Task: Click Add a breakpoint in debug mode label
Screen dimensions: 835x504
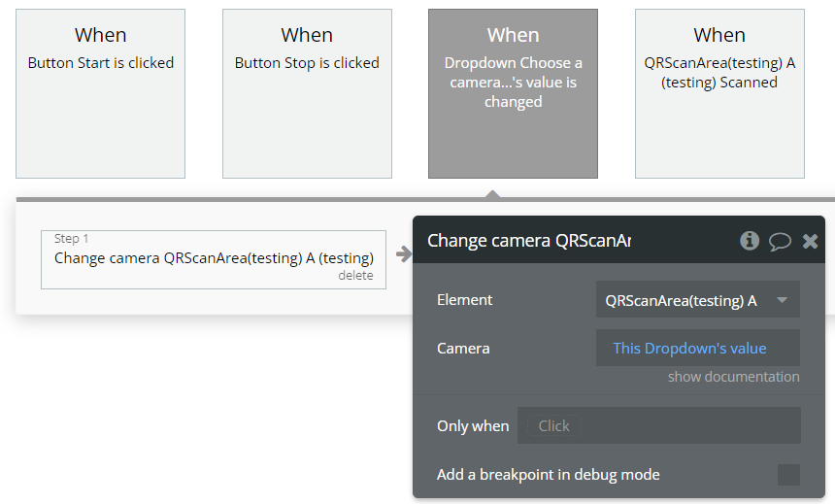Action: [x=549, y=475]
